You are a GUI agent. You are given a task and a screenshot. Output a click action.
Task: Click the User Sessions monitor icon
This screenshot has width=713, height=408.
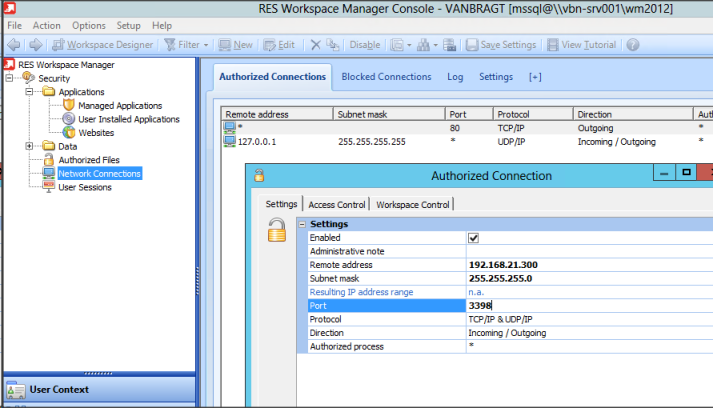coord(49,186)
